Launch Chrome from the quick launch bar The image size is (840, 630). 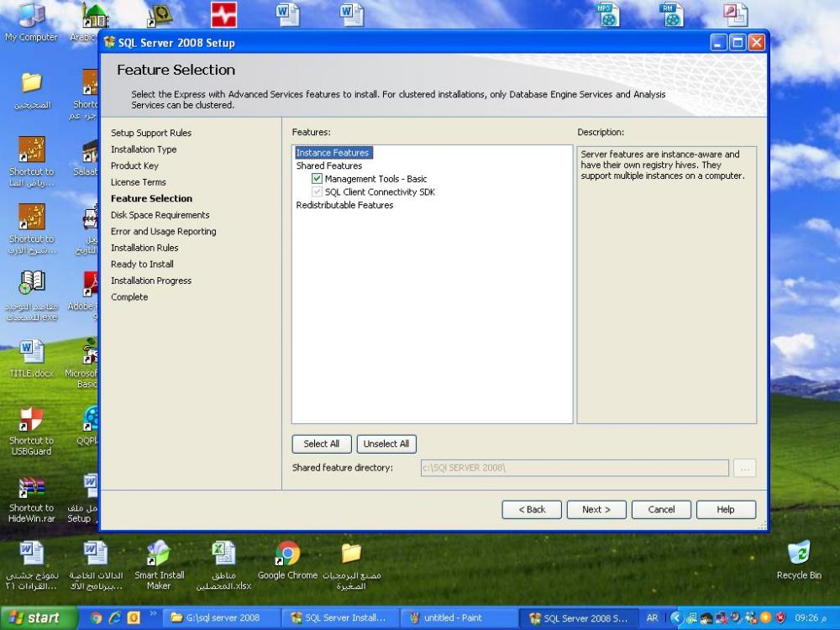pos(97,618)
